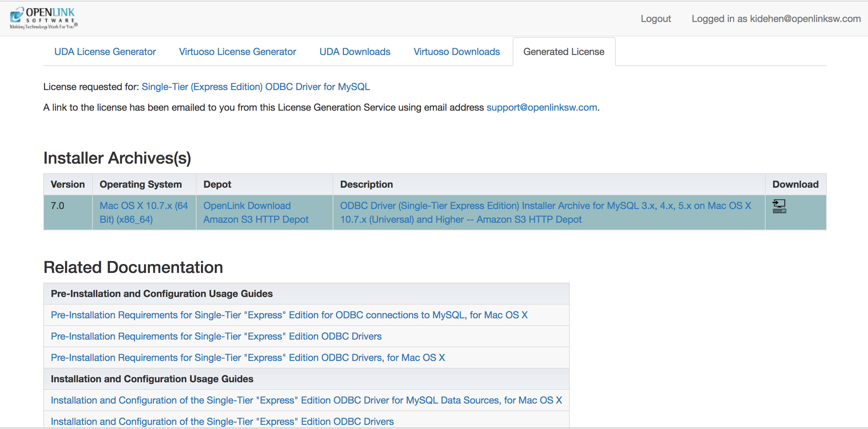Click the Related Documentation heading
This screenshot has height=429, width=868.
pos(133,267)
